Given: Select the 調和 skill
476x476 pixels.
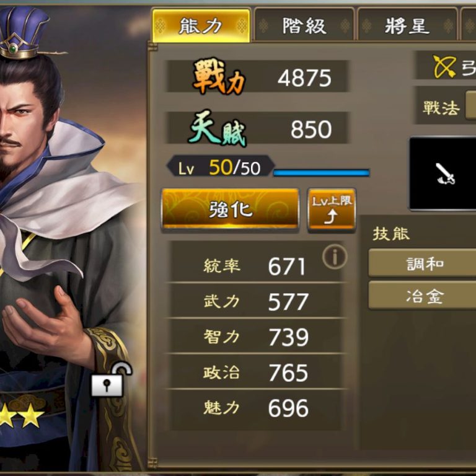Looking at the screenshot, I should pyautogui.click(x=423, y=263).
